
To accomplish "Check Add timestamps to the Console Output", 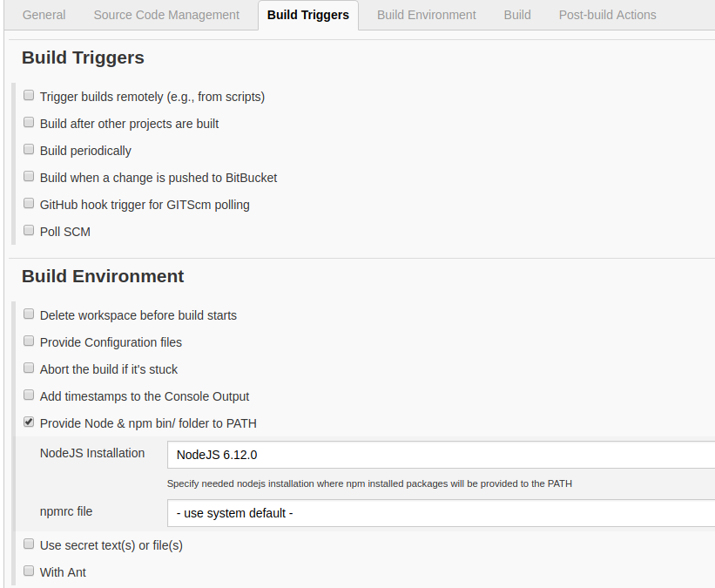I will coord(29,395).
